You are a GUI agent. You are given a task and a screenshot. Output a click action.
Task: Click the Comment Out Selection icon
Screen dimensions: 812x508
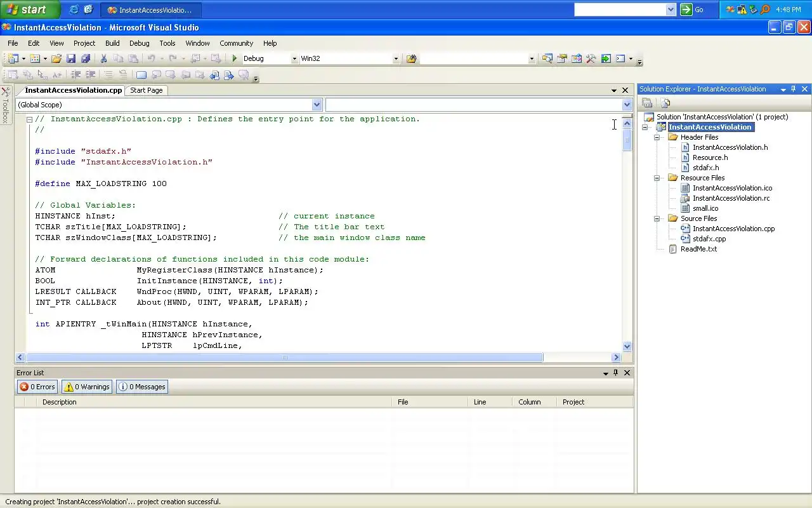pyautogui.click(x=108, y=75)
